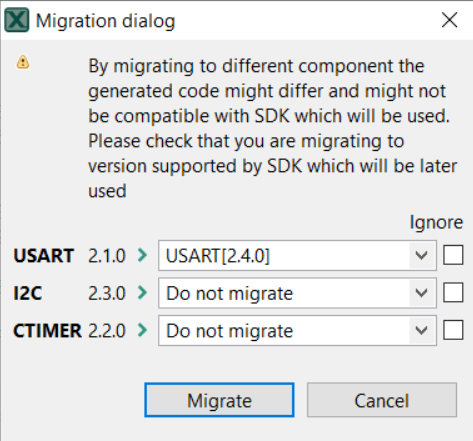This screenshot has height=441, width=473.
Task: Open the I2C migration dropdown arrow
Action: point(422,293)
